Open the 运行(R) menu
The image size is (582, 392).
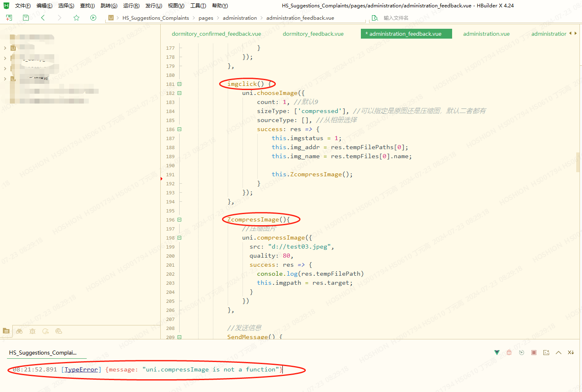131,6
